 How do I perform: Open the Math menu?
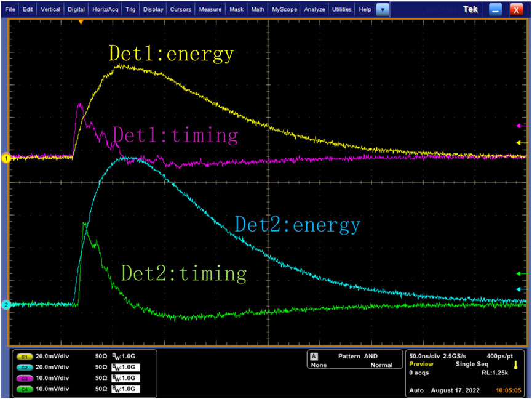tap(258, 9)
